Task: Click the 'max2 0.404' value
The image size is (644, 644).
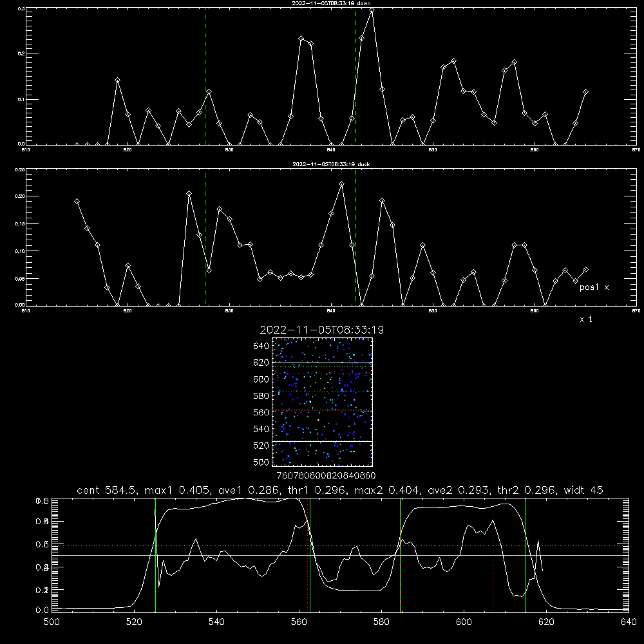Action: point(387,490)
